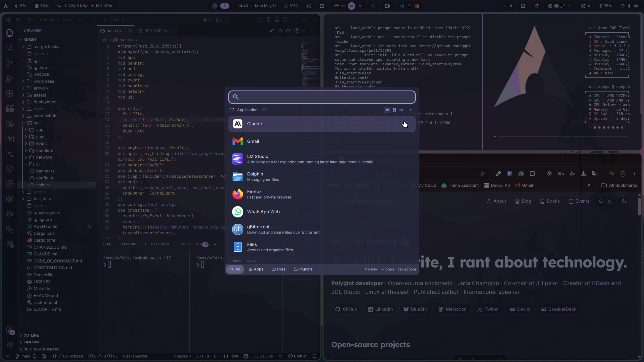This screenshot has height=362, width=644.
Task: Switch to the DEBUG CONSOLE panel tab
Action: point(159,244)
